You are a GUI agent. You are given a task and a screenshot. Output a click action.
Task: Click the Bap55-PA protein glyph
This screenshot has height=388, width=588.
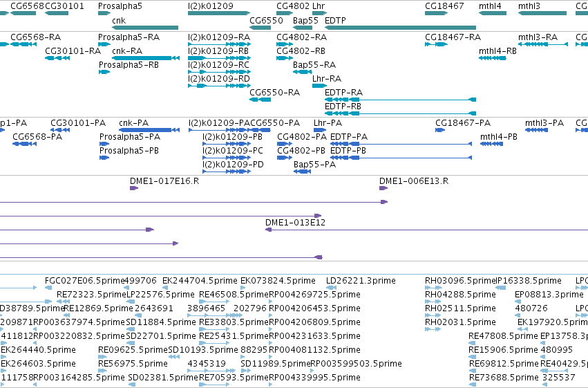tap(302, 172)
